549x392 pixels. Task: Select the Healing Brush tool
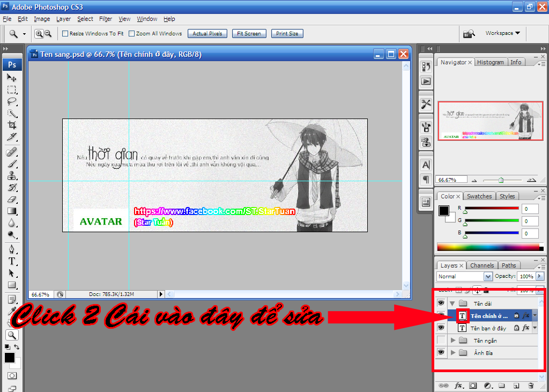(12, 152)
